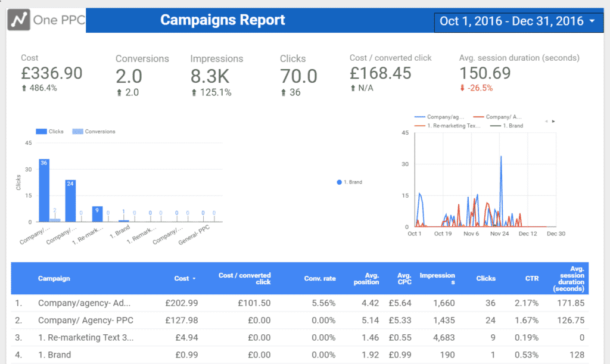The height and width of the screenshot is (364, 610).
Task: Sort table by CTR column header
Action: coord(532,278)
